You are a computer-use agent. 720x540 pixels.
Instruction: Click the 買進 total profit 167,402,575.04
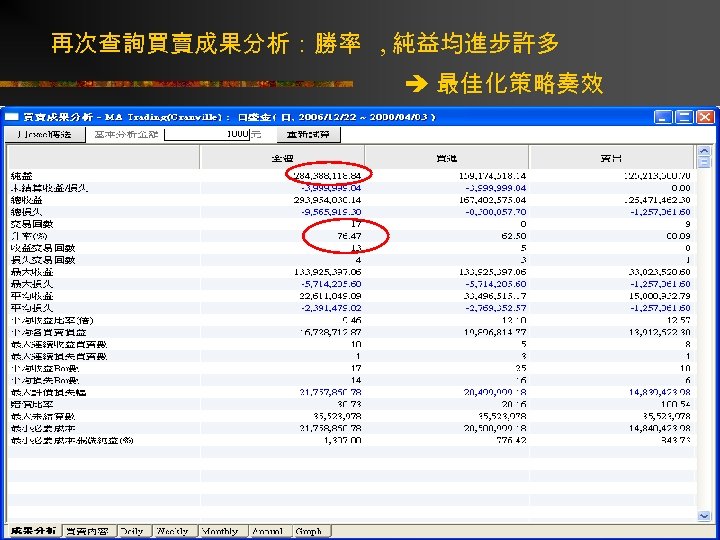point(493,200)
